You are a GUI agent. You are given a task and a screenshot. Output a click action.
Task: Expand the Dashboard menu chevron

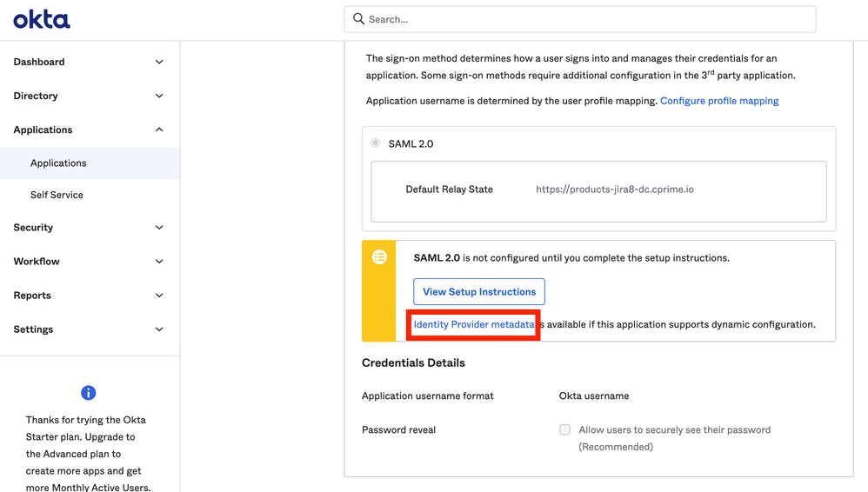(159, 62)
